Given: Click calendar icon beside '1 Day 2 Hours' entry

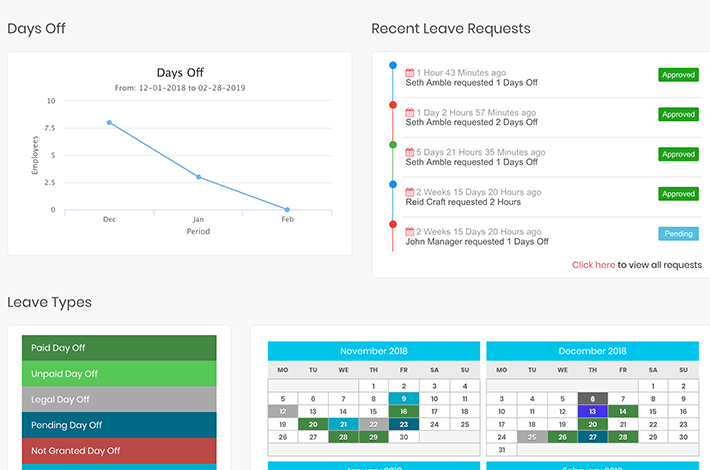Looking at the screenshot, I should pyautogui.click(x=410, y=113).
